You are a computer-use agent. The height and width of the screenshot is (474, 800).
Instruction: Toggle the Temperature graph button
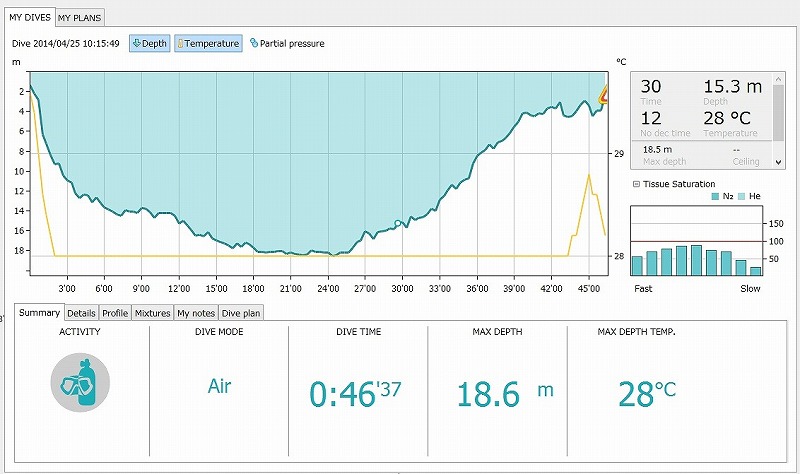tap(208, 44)
